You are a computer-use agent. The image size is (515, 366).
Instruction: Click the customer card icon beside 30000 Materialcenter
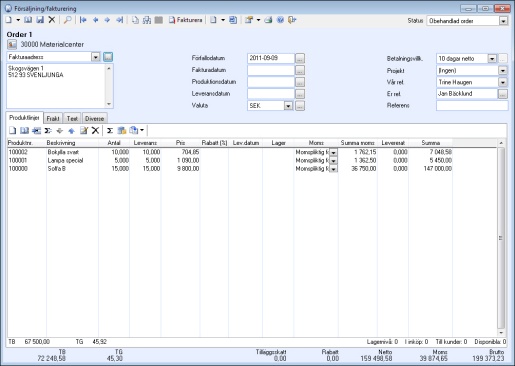(12, 44)
